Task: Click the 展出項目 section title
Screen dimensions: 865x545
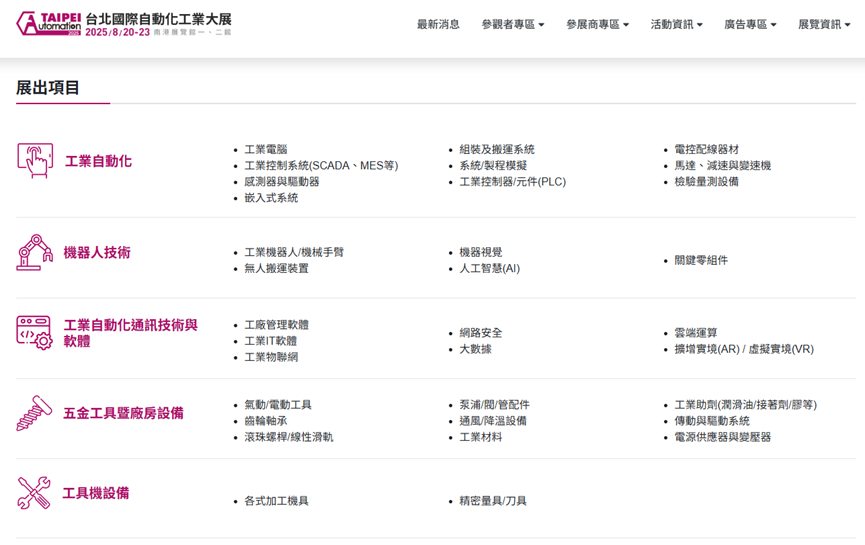Action: coord(48,88)
